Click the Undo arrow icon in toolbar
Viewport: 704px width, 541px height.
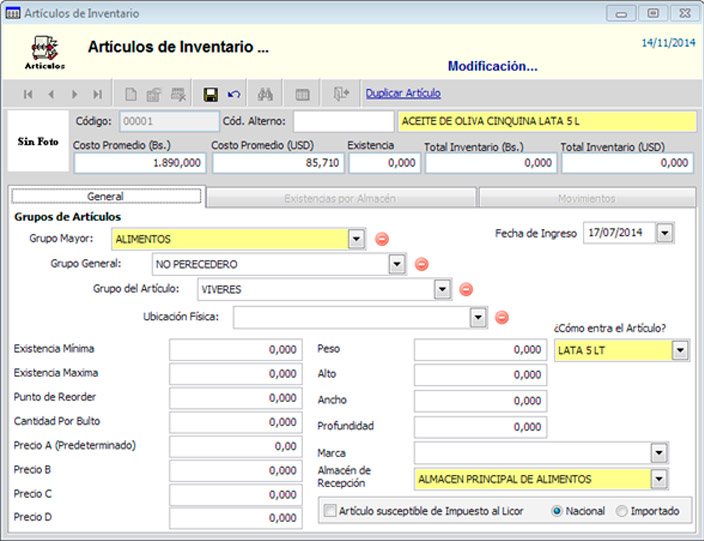[234, 94]
